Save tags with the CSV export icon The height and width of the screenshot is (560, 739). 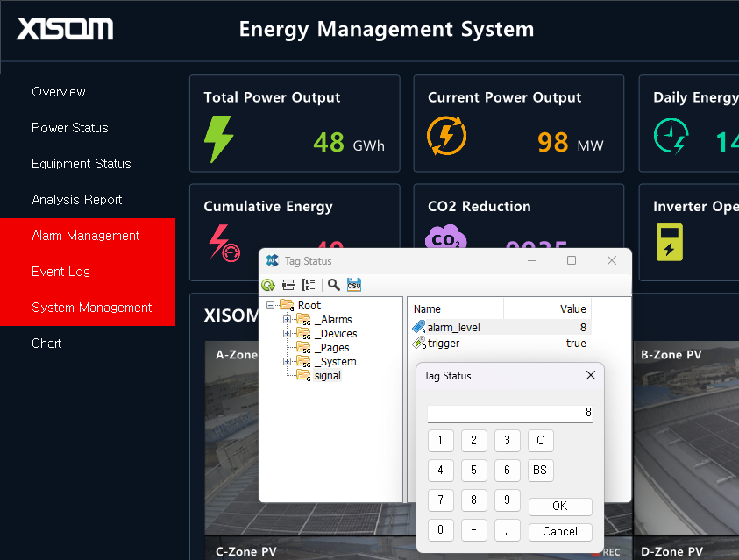354,285
